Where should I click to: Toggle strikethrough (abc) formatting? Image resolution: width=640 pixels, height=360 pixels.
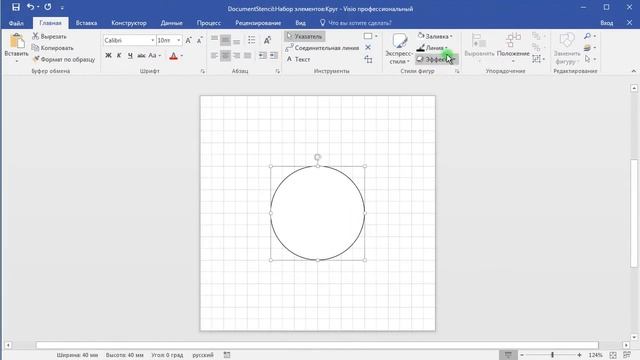point(141,56)
